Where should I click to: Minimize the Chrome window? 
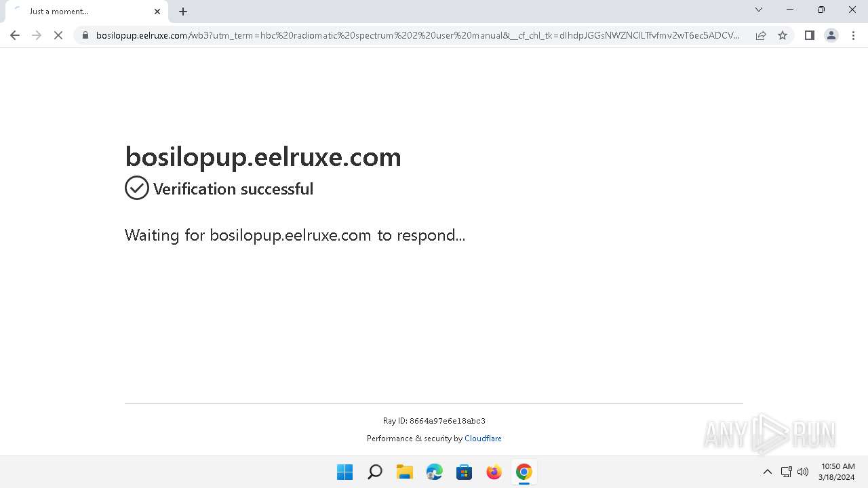point(790,9)
